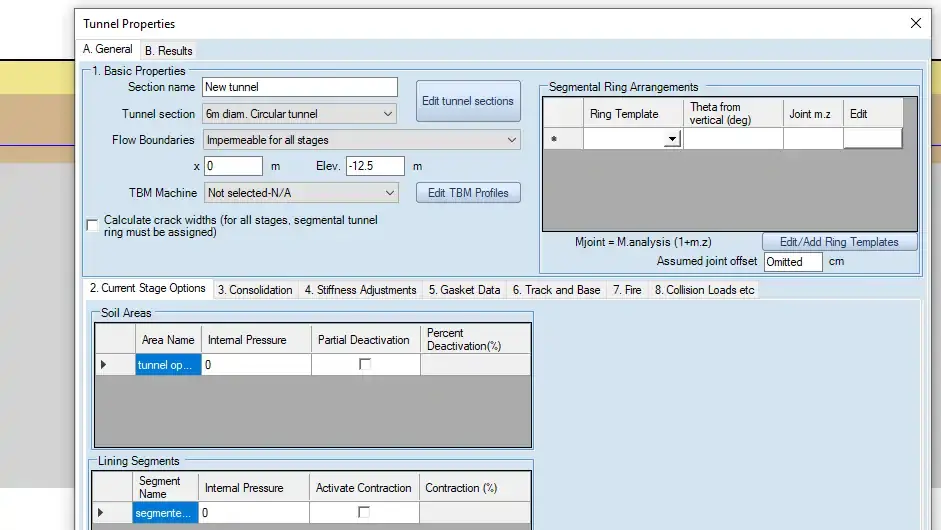Click the Ring Template column header
941x530 pixels.
pyautogui.click(x=633, y=114)
